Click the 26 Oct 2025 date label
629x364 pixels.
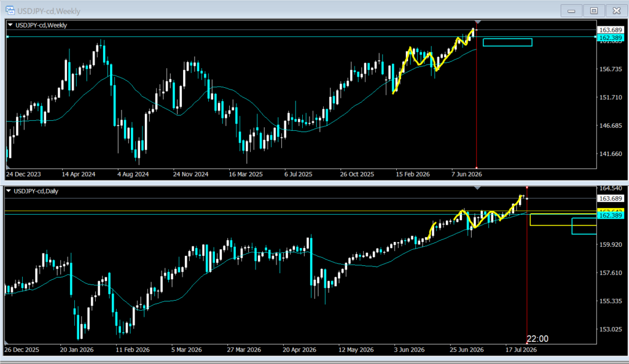[x=357, y=174]
